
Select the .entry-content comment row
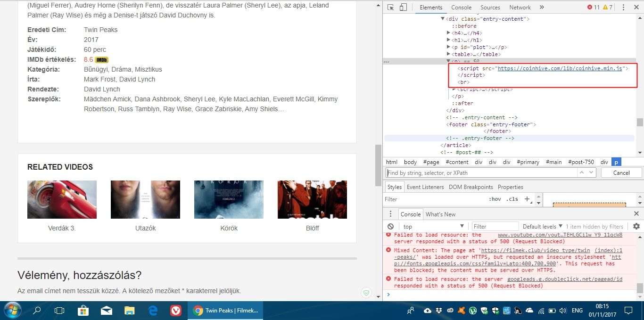point(482,117)
